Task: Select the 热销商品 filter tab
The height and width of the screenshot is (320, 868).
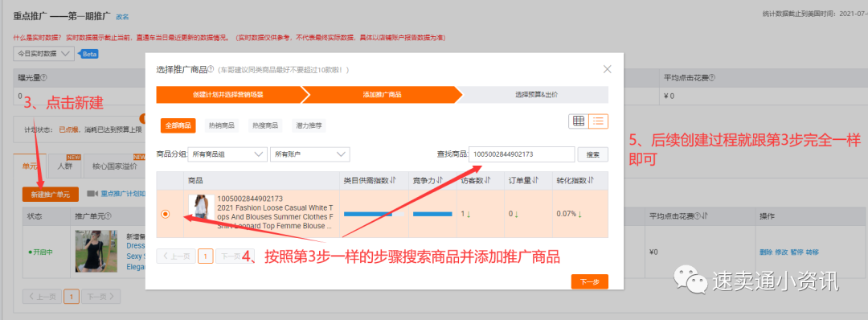Action: click(x=222, y=125)
